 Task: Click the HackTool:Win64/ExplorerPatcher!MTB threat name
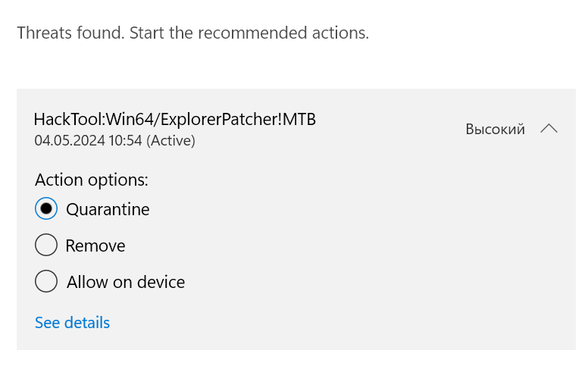coord(174,119)
